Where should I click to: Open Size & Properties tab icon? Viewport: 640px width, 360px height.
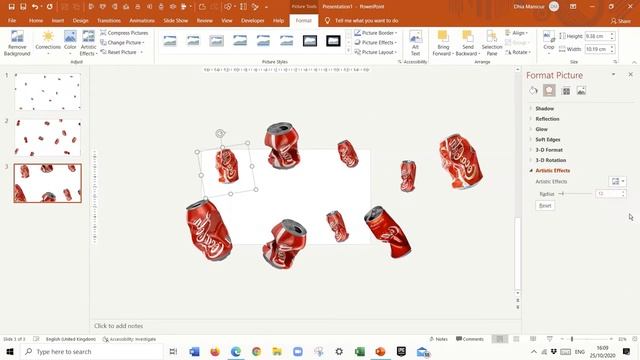click(x=566, y=91)
